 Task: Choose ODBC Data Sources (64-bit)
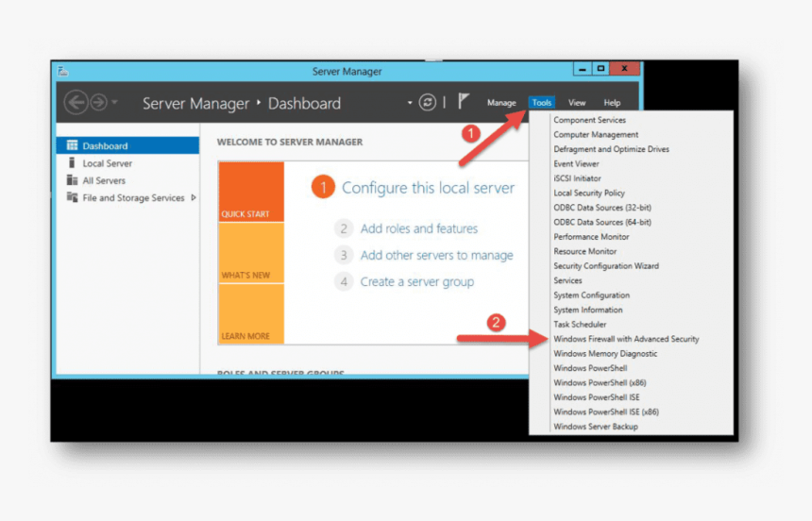point(602,222)
